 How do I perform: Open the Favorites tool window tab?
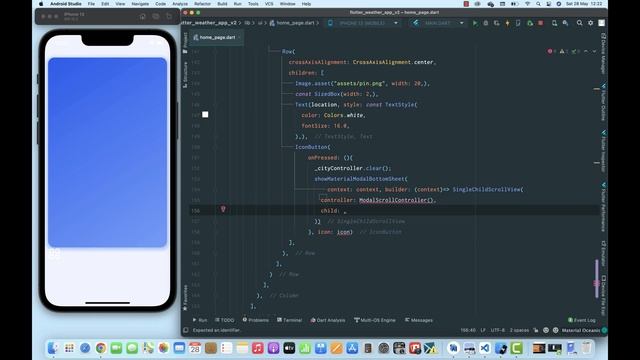pyautogui.click(x=185, y=297)
